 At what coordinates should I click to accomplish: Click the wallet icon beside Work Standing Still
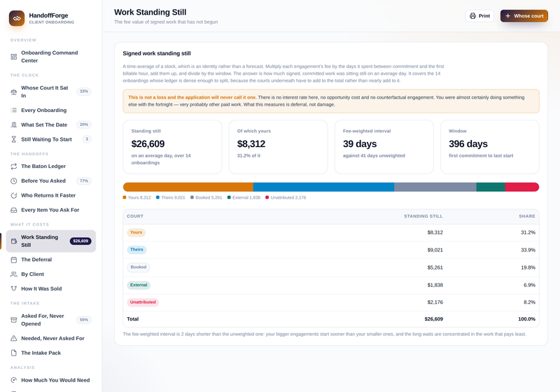click(x=13, y=241)
